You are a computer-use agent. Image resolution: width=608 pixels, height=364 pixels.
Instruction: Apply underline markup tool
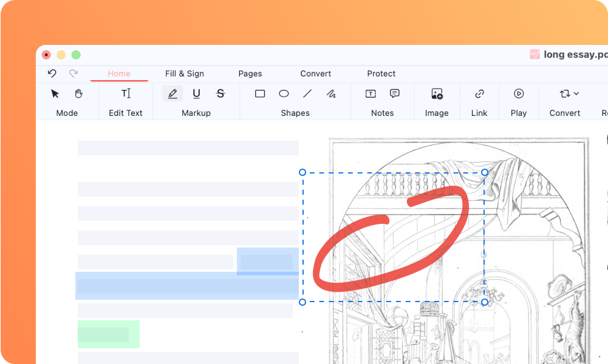(196, 93)
